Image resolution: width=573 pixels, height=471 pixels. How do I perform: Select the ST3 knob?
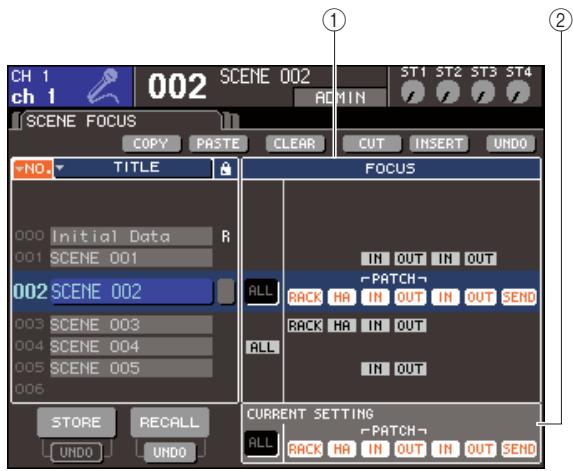(x=483, y=91)
